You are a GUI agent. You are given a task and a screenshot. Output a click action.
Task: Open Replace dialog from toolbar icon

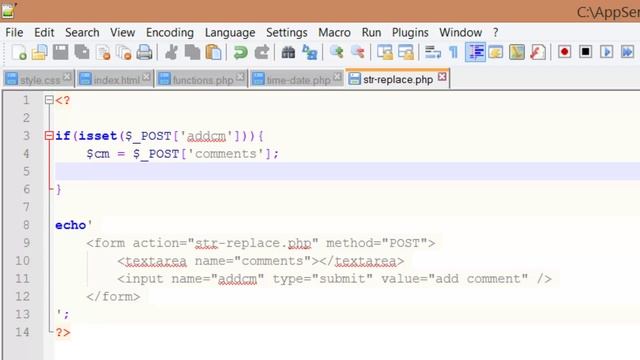coord(309,53)
